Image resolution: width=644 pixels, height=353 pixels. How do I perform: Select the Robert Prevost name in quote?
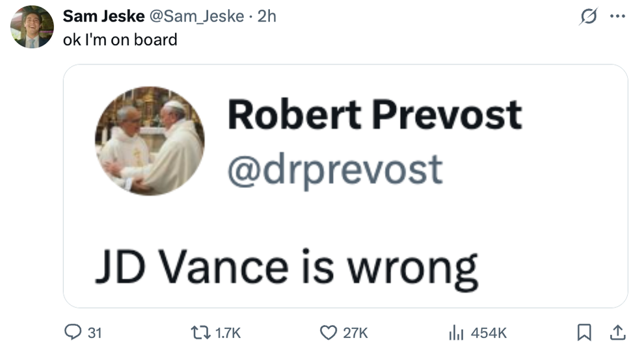tap(374, 115)
